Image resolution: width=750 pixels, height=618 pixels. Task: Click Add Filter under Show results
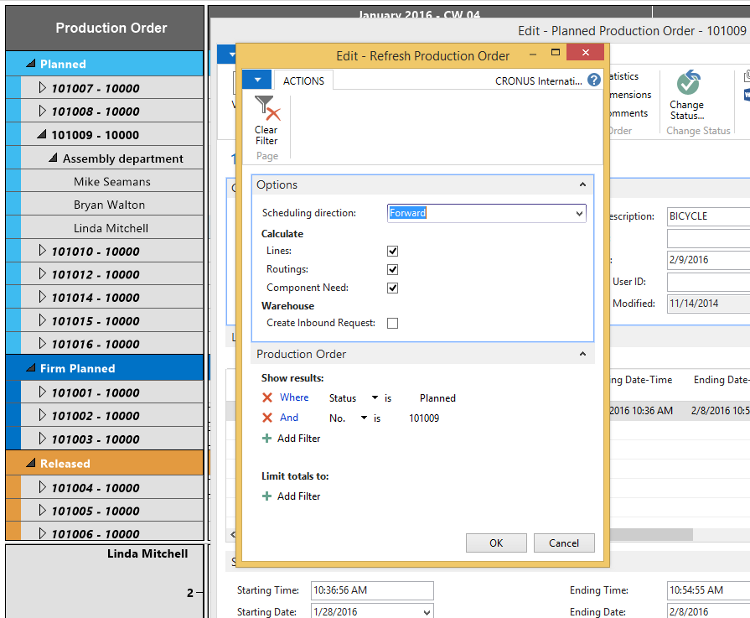[298, 438]
